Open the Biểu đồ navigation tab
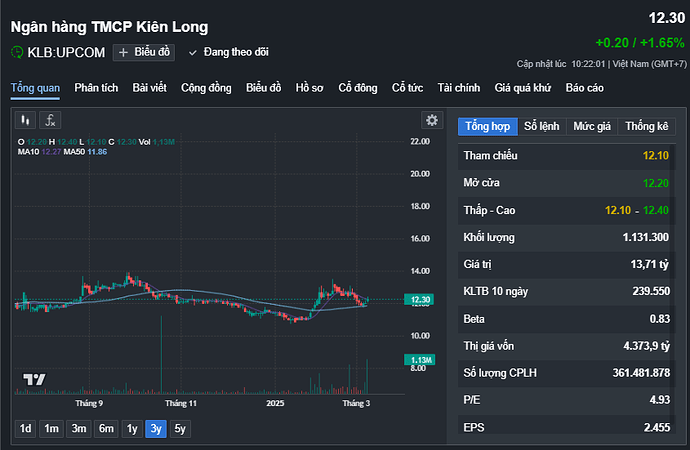 tap(264, 88)
